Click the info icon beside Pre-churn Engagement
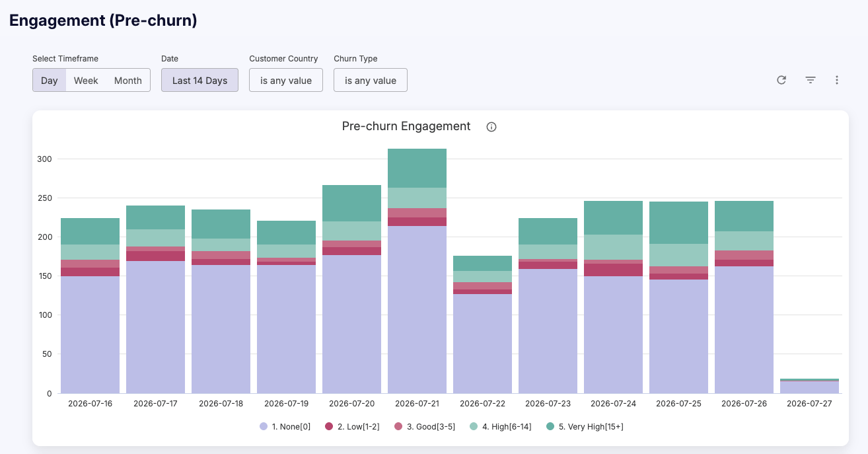 [x=491, y=127]
